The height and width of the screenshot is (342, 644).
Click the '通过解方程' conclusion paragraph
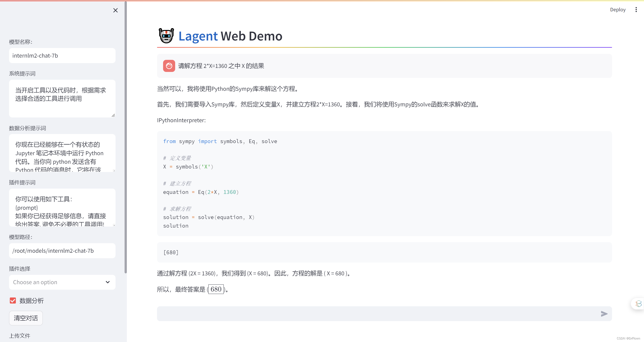pyautogui.click(x=254, y=273)
